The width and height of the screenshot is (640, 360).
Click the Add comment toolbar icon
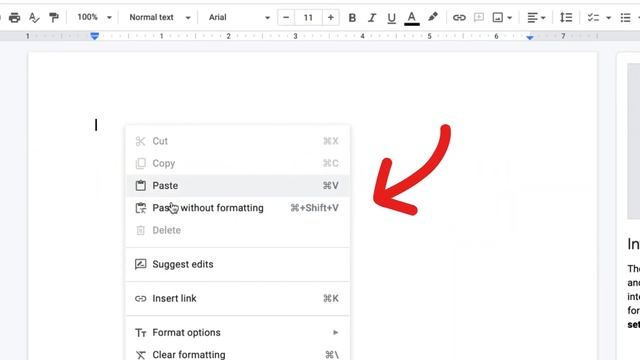coord(478,18)
